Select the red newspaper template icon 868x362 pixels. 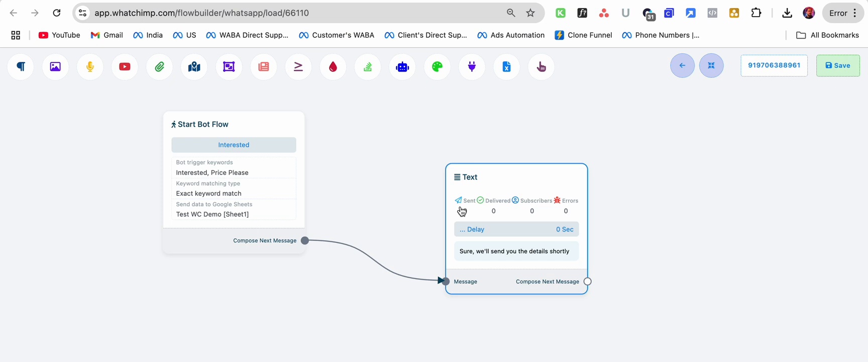click(x=264, y=67)
